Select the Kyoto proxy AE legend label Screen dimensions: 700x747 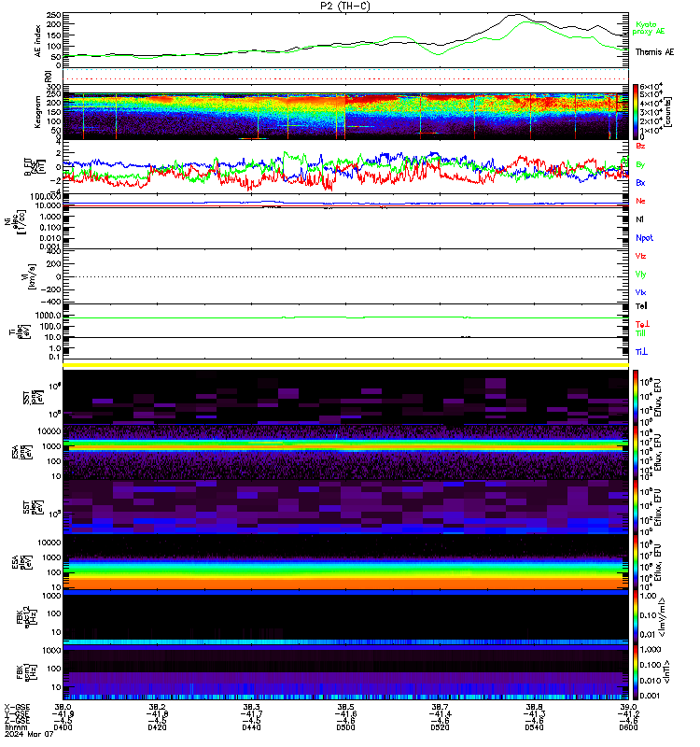tap(648, 28)
